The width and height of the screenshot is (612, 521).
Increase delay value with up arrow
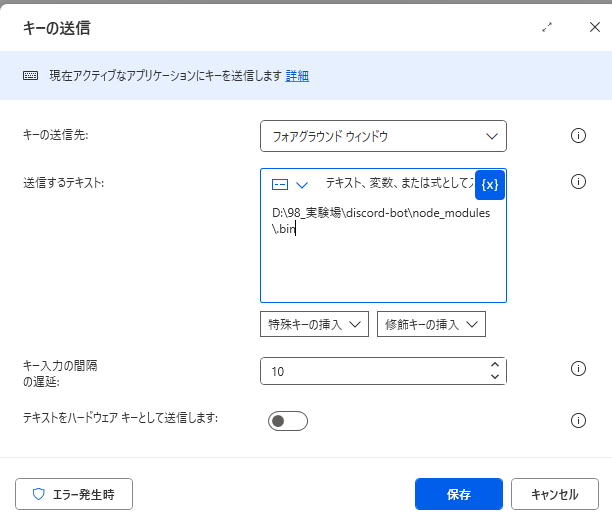click(494, 364)
